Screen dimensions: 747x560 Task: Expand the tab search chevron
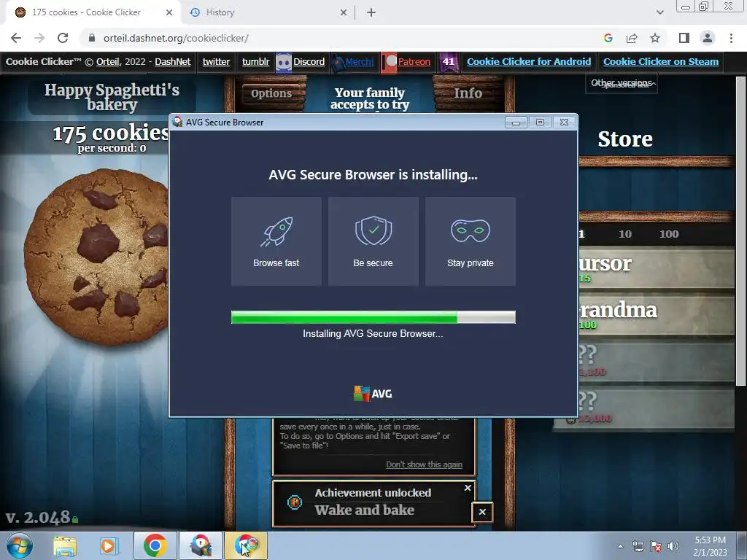tap(659, 12)
